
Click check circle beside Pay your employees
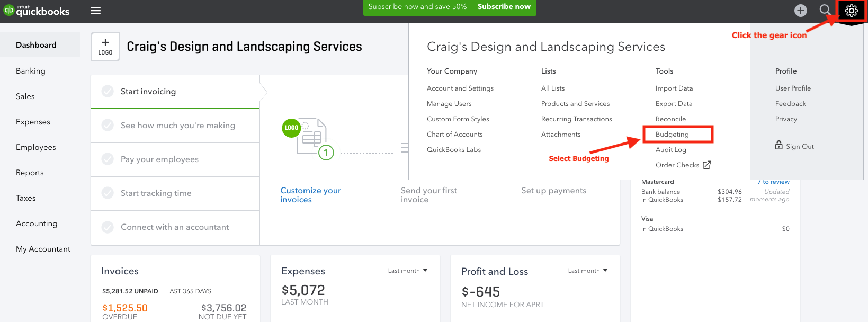coord(108,159)
